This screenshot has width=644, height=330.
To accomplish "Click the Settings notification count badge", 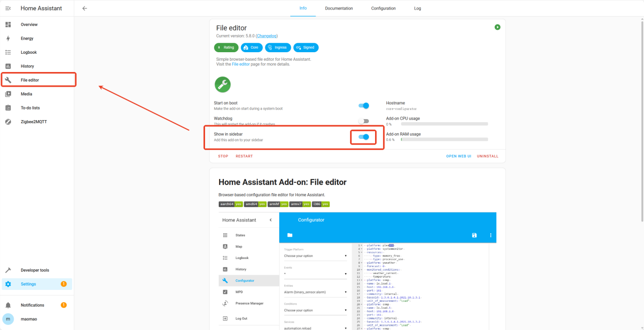I will [63, 284].
